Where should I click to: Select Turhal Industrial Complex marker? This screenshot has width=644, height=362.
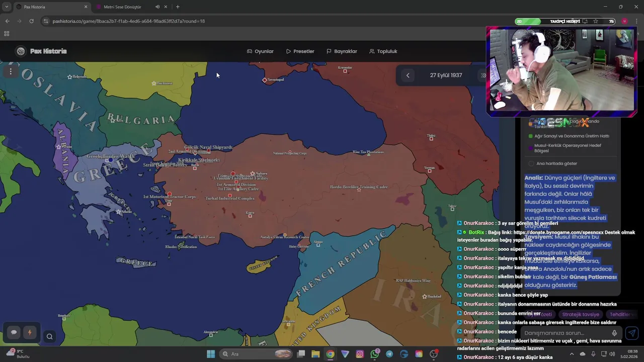pyautogui.click(x=230, y=198)
